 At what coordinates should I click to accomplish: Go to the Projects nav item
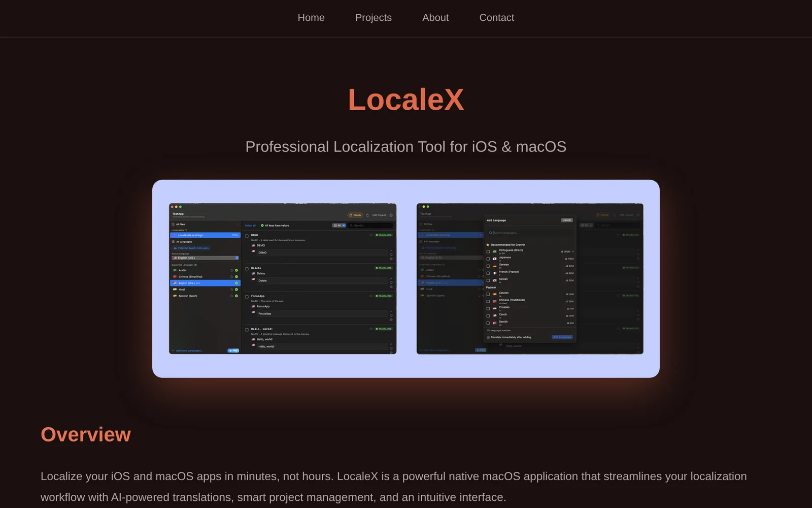pyautogui.click(x=373, y=18)
